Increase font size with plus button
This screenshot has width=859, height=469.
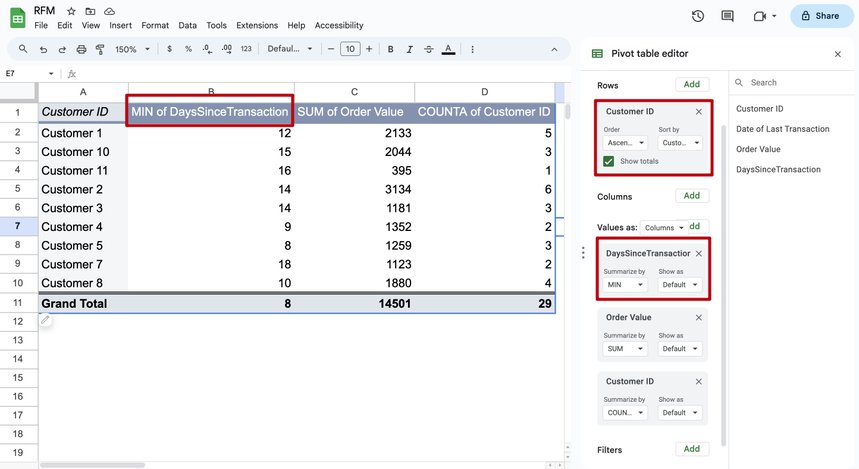coord(369,49)
